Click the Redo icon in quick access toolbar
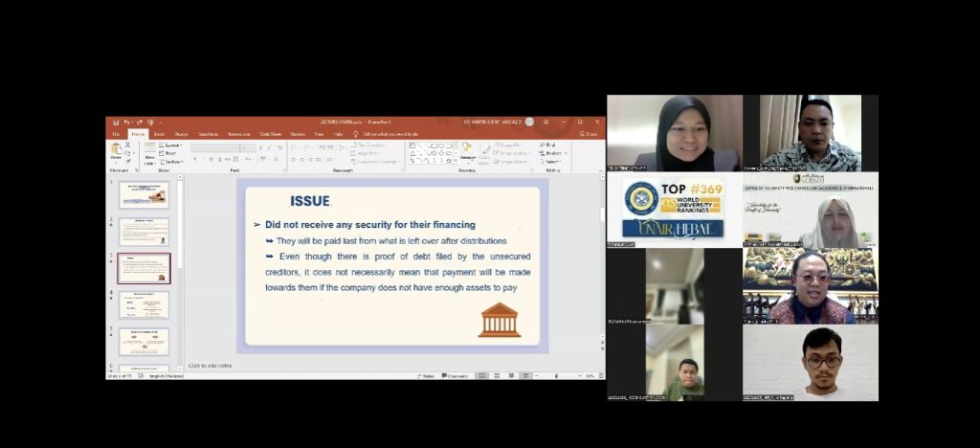The width and height of the screenshot is (980, 448). pyautogui.click(x=139, y=123)
